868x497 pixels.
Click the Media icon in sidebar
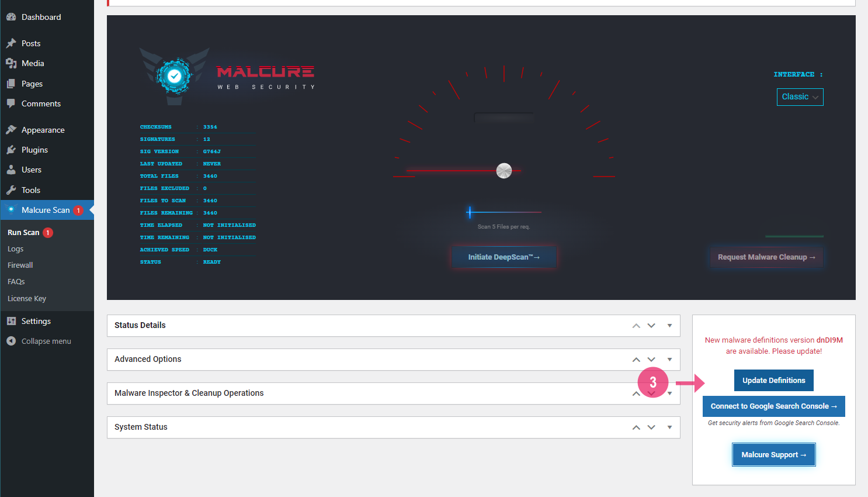click(11, 63)
